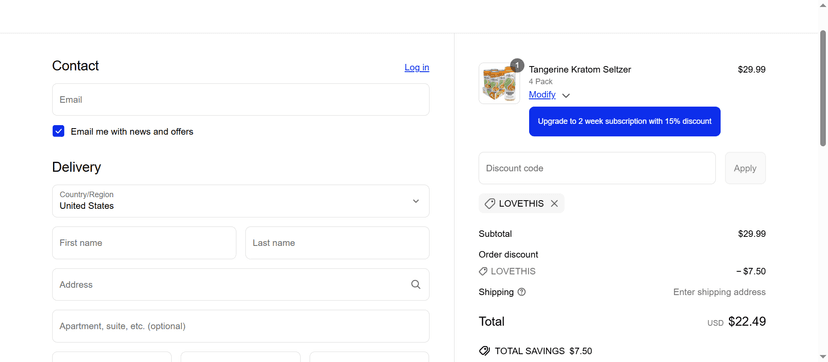The image size is (828, 362).
Task: Click the Total Savings tags icon
Action: (x=484, y=351)
